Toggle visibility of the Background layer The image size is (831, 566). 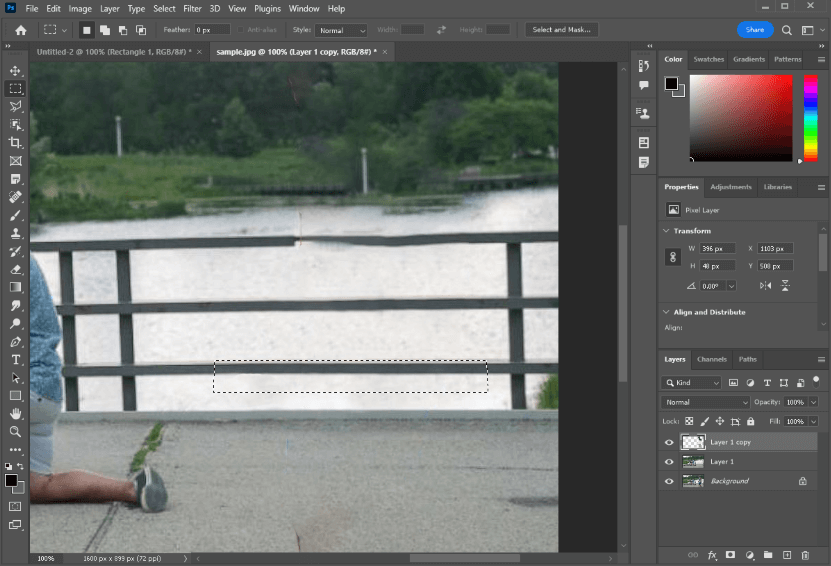669,481
